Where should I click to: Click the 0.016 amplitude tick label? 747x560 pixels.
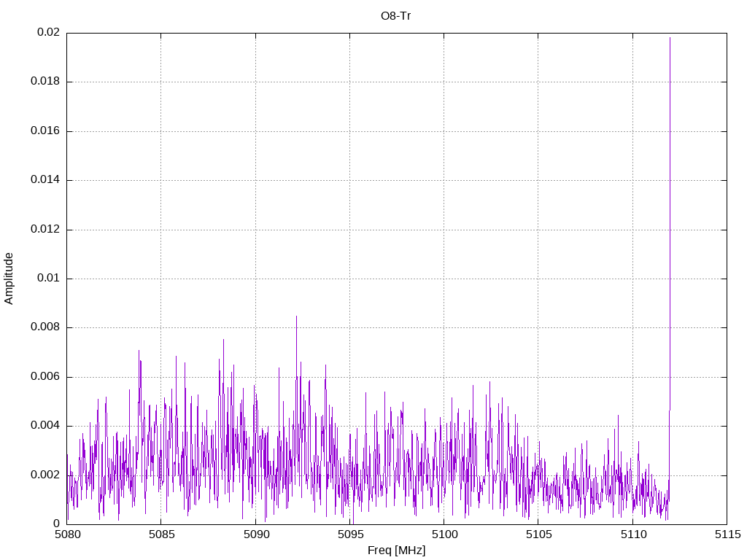point(45,131)
